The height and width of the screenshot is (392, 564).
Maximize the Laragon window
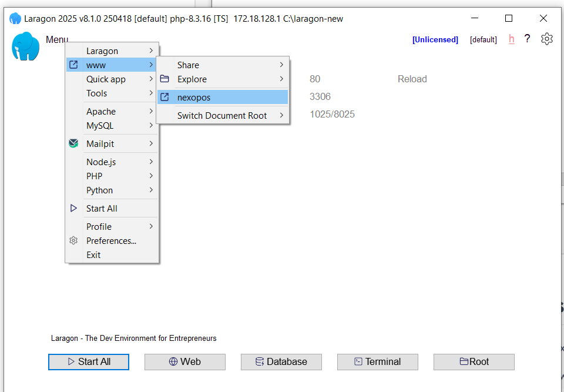(x=509, y=18)
